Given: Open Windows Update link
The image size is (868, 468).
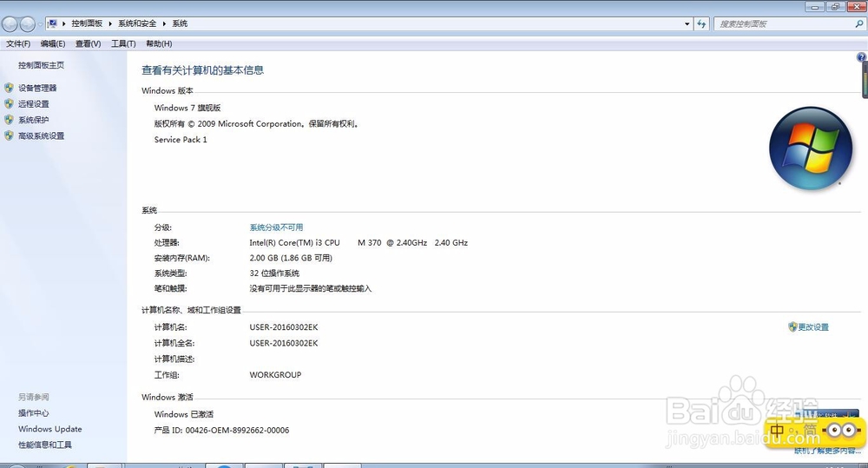Looking at the screenshot, I should click(x=49, y=429).
